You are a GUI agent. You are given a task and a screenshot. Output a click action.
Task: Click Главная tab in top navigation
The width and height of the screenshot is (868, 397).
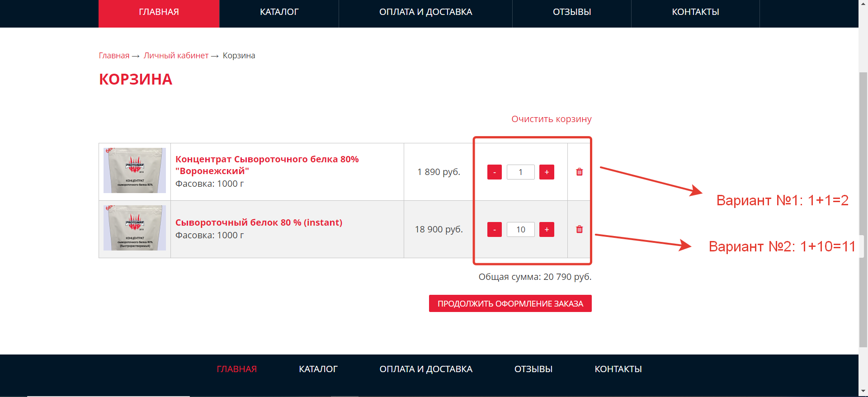[x=159, y=12]
